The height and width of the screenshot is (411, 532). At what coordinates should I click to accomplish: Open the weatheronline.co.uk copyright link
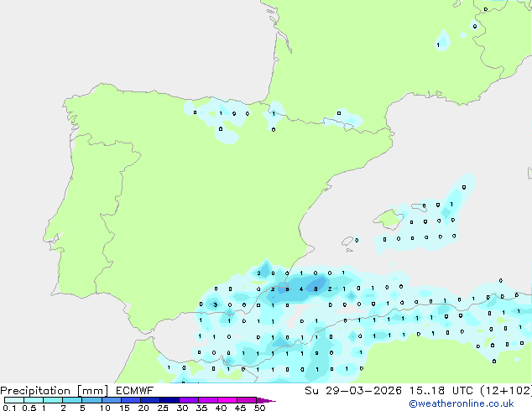[x=461, y=403]
